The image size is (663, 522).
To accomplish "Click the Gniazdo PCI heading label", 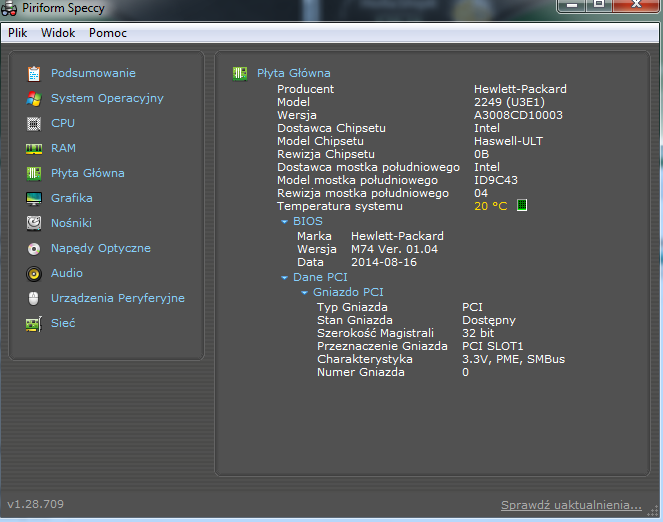I will point(348,292).
